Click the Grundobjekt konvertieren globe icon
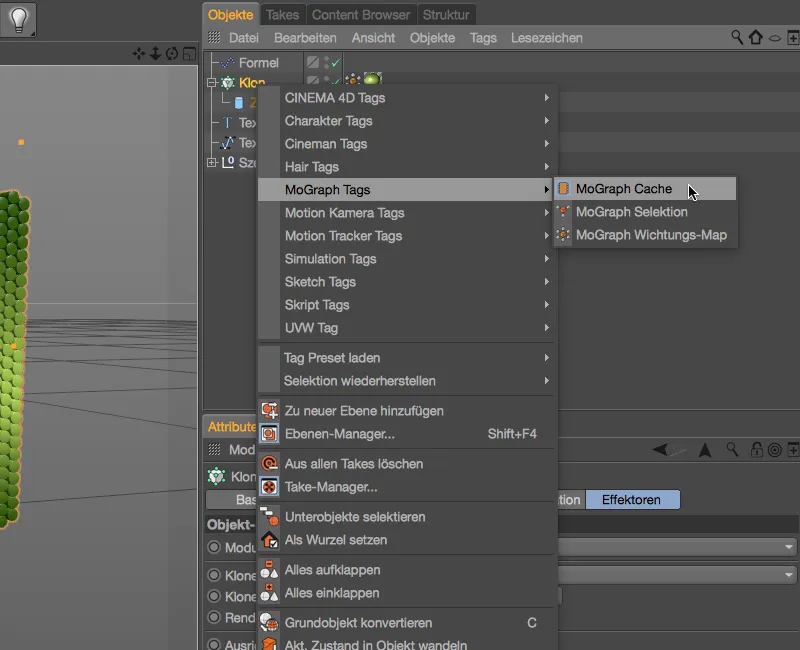The image size is (800, 650). (x=268, y=621)
